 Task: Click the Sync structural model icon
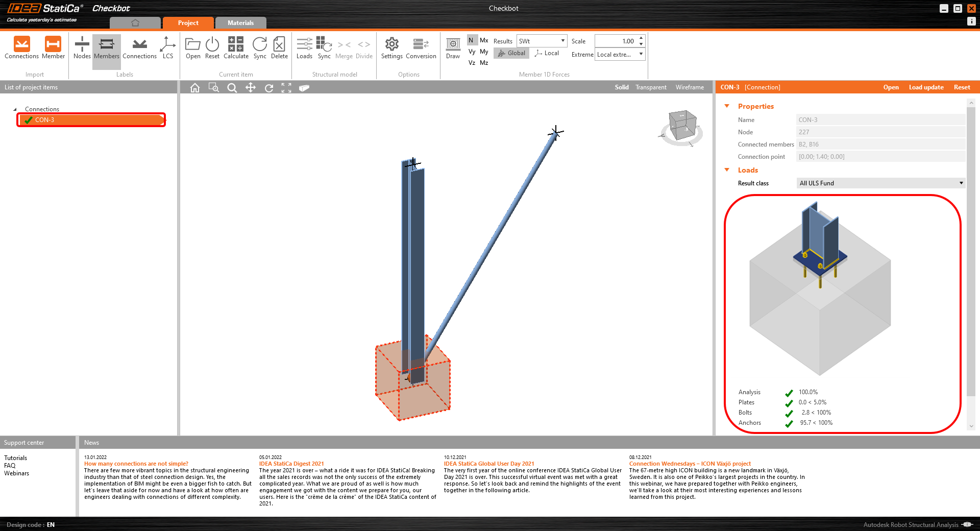324,49
